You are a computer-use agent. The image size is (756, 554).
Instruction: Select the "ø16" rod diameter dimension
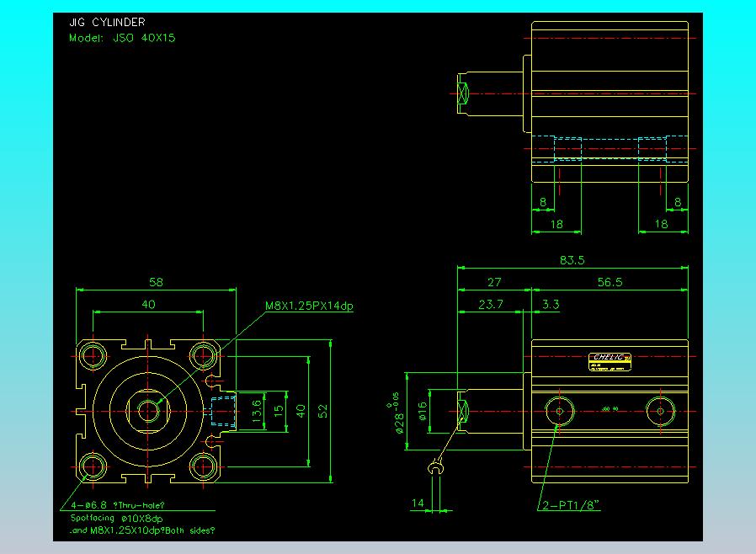(423, 411)
